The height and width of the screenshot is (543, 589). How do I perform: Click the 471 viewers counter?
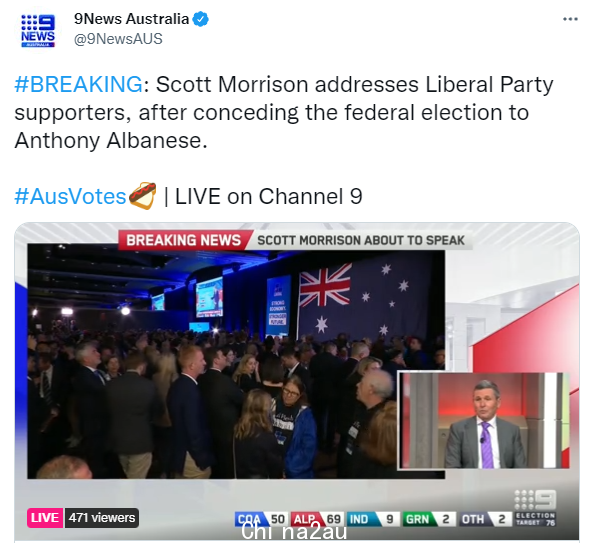[102, 518]
